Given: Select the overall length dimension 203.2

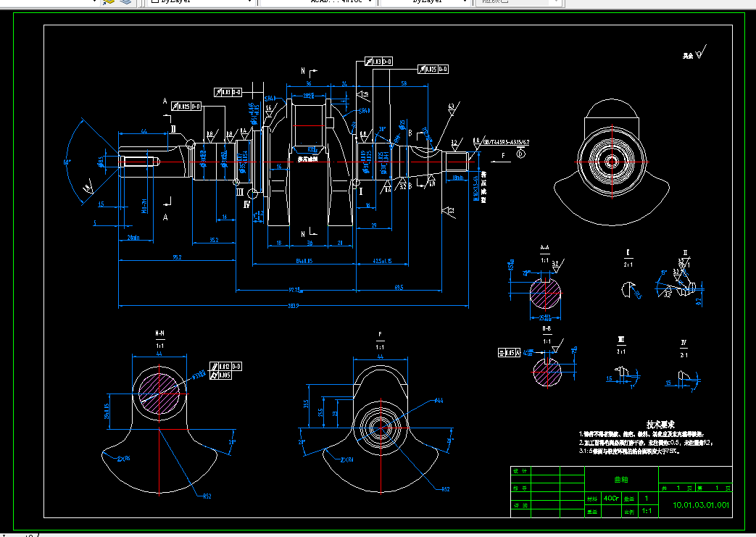Looking at the screenshot, I should 293,305.
